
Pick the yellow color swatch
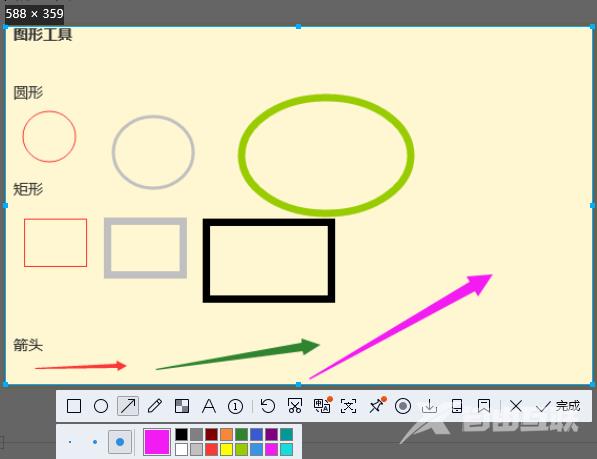point(227,449)
